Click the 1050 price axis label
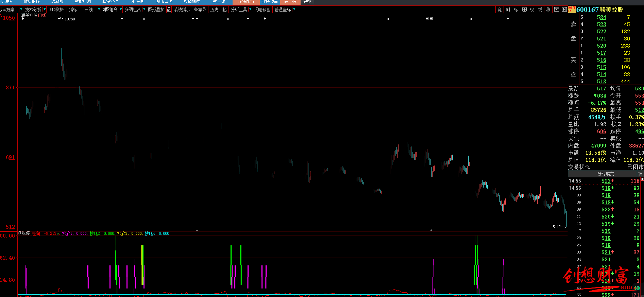 click(x=9, y=18)
